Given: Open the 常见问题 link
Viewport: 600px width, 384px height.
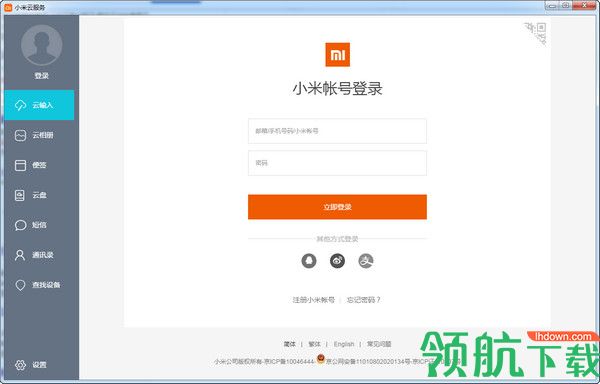Looking at the screenshot, I should 379,344.
